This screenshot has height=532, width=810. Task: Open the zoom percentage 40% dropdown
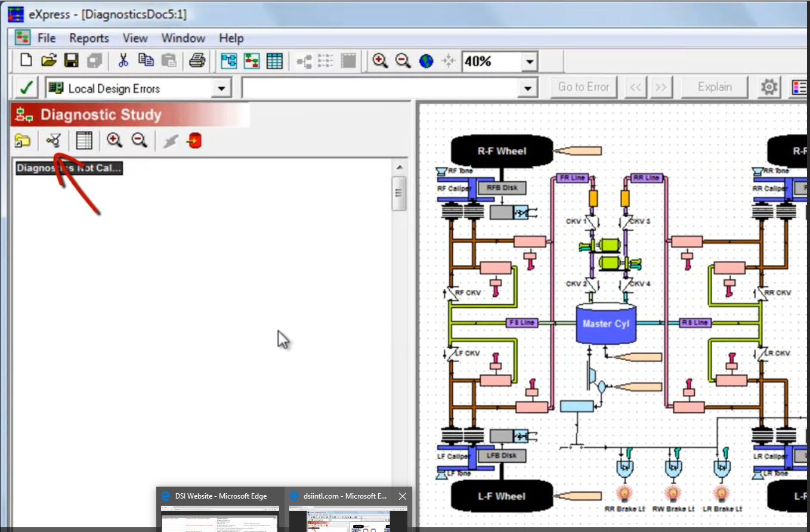tap(528, 61)
